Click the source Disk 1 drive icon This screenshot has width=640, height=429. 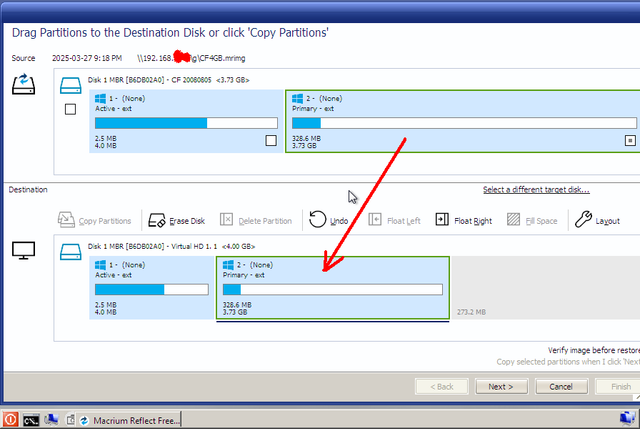pos(71,86)
